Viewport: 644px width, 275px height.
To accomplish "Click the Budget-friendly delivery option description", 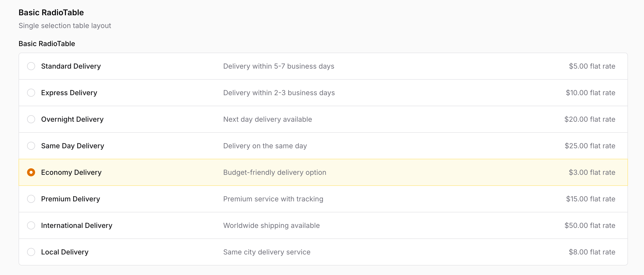I will point(275,172).
